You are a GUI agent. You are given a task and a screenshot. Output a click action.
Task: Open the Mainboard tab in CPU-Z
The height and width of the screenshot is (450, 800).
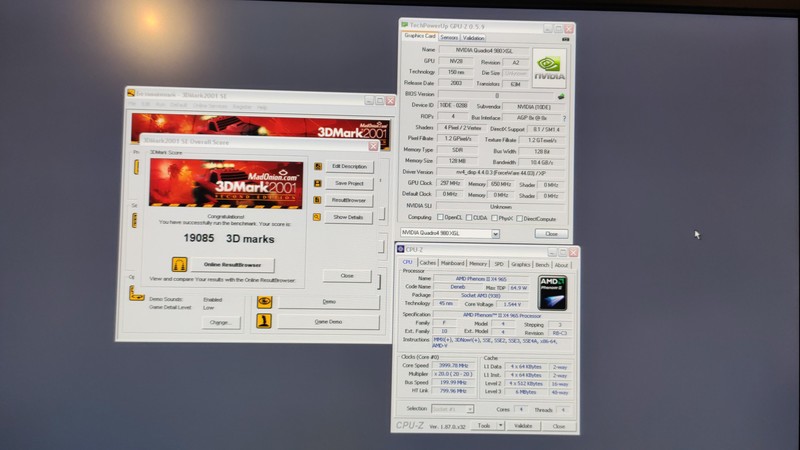(x=453, y=263)
